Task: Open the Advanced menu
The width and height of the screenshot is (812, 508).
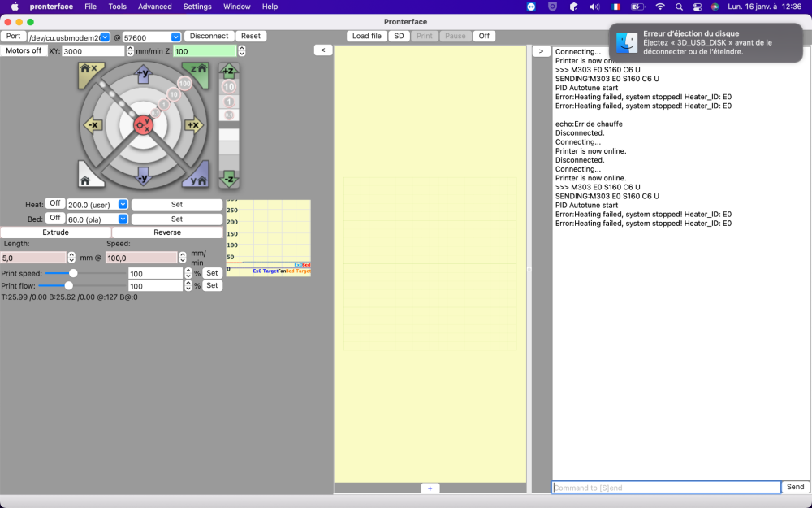Action: pos(154,7)
